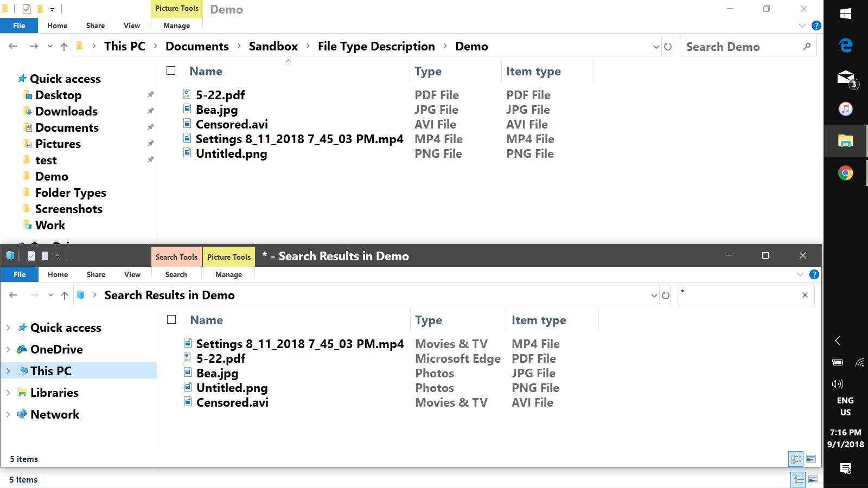Viewport: 868px width, 488px height.
Task: Expand the ribbon in Search Results window
Action: click(x=800, y=274)
